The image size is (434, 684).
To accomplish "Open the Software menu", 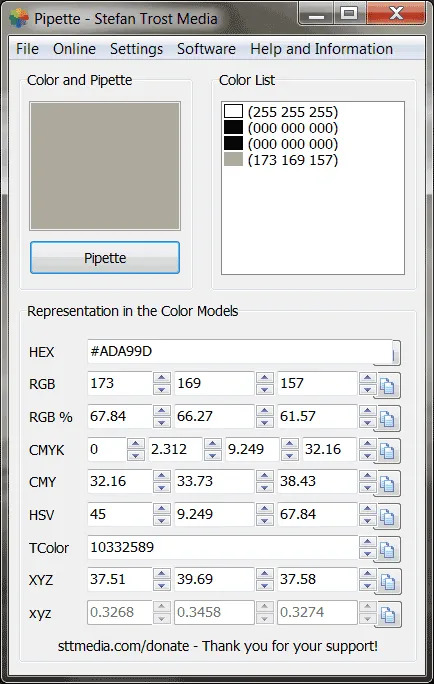I will point(206,49).
